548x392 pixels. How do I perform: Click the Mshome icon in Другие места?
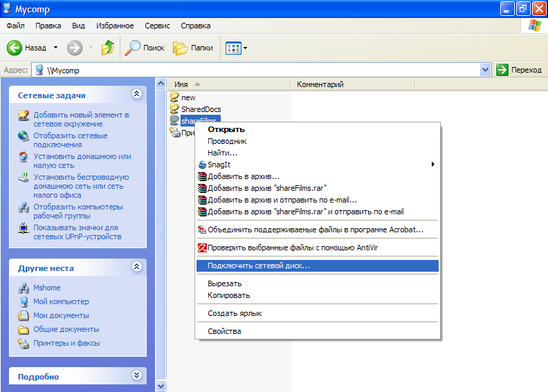click(24, 288)
